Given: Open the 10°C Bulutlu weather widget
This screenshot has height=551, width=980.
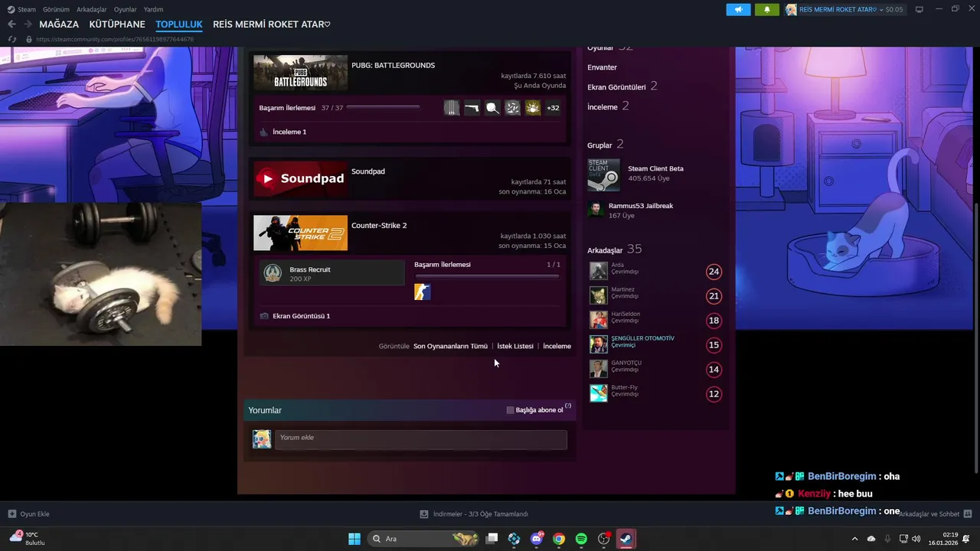Looking at the screenshot, I should click(x=28, y=538).
